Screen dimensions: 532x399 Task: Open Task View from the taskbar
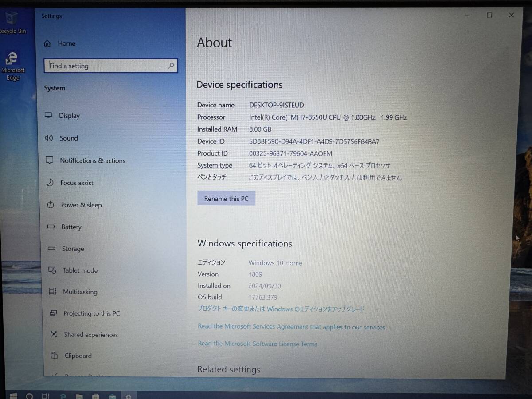pos(44,395)
